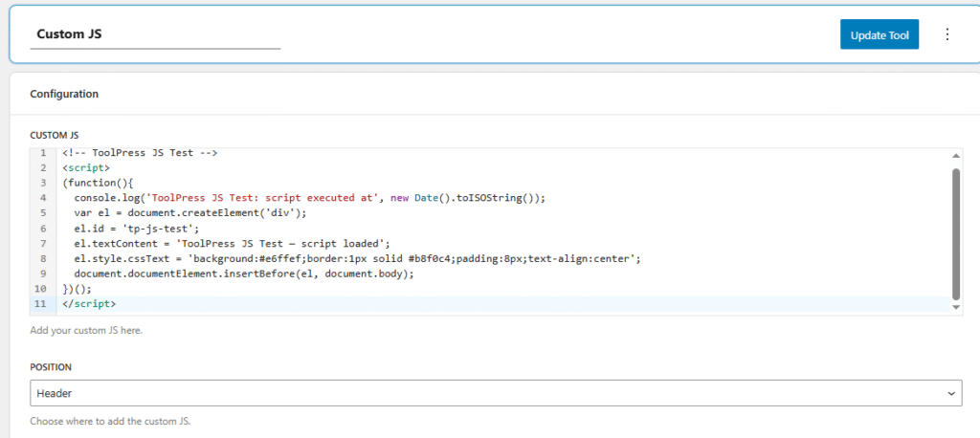
Task: Place cursor on the insertBefore line
Action: pyautogui.click(x=244, y=274)
